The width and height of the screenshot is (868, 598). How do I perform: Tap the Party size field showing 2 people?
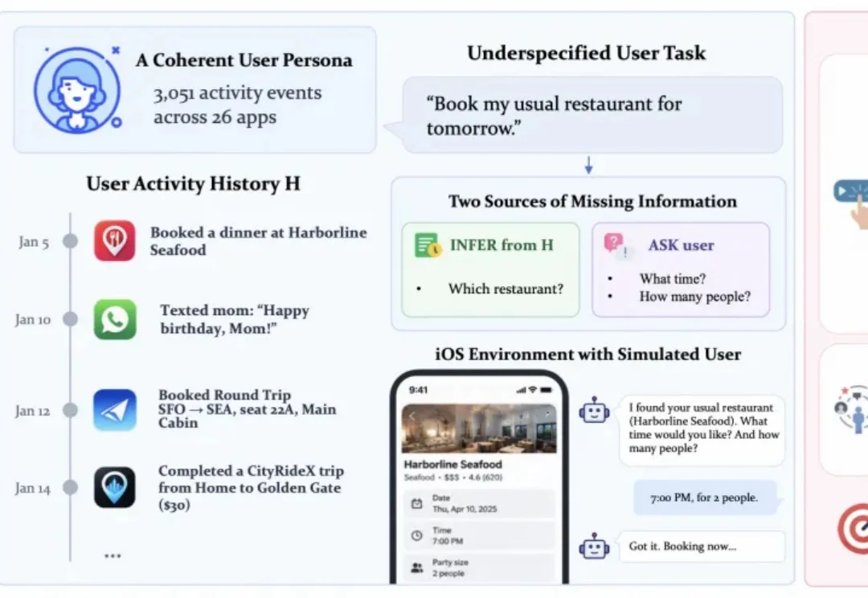tap(479, 567)
